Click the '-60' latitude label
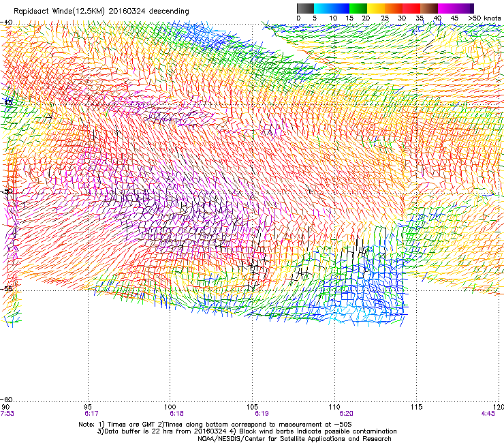The image size is (504, 443). pos(6,399)
